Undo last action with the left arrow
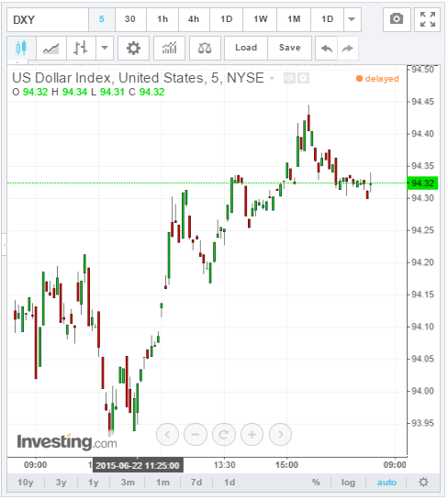The width and height of the screenshot is (448, 500). tap(327, 49)
